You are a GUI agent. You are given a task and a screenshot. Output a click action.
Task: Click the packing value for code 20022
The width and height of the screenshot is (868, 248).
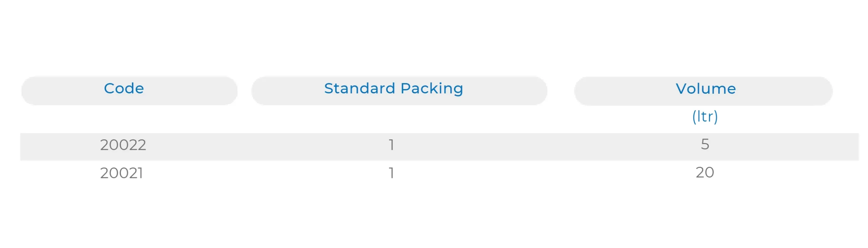point(391,145)
